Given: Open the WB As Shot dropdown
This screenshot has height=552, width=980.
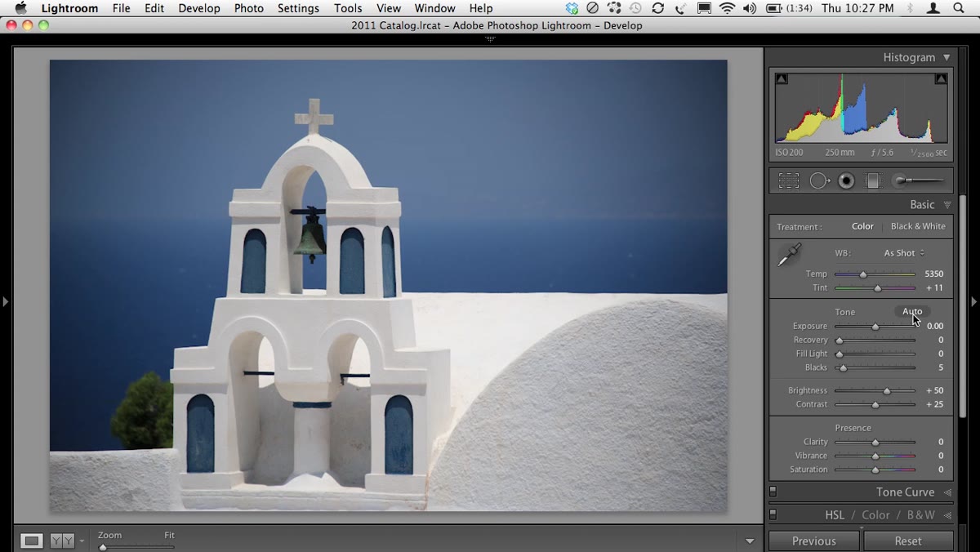Looking at the screenshot, I should pyautogui.click(x=904, y=253).
